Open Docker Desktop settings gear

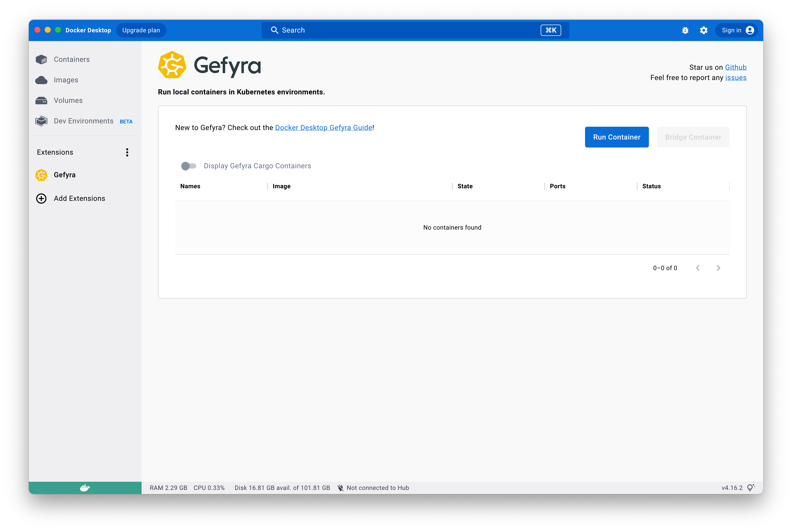pos(704,30)
